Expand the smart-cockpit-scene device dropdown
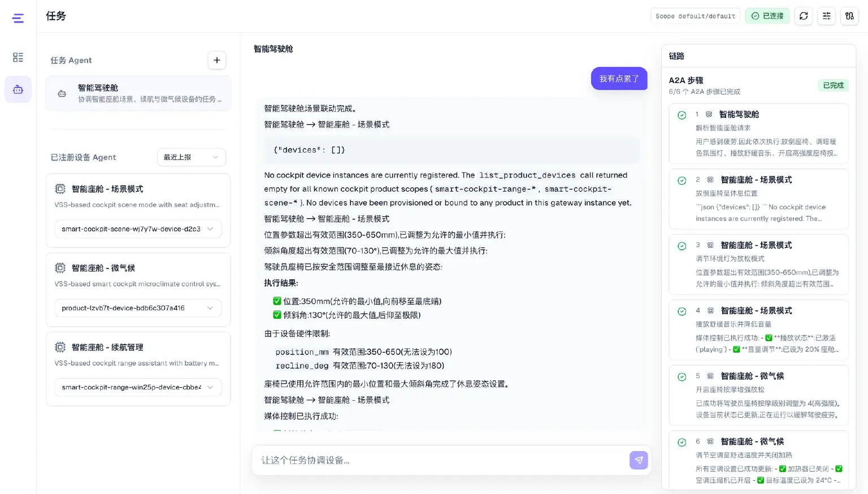Image resolution: width=868 pixels, height=494 pixels. pos(138,229)
